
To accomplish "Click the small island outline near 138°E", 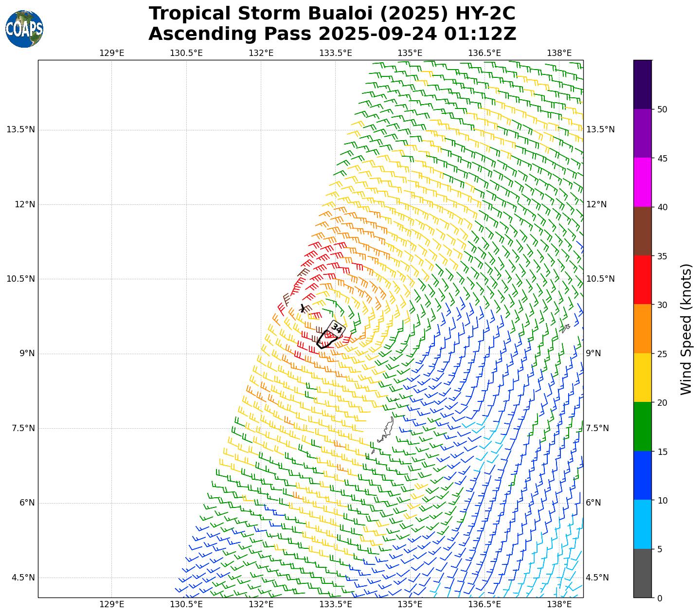I will [x=565, y=328].
